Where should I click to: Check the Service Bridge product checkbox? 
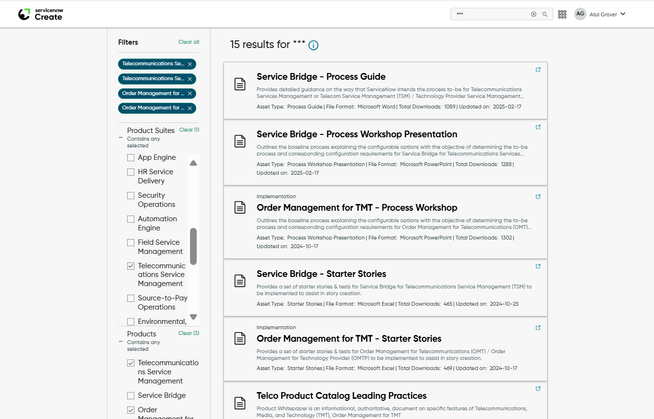(x=131, y=395)
